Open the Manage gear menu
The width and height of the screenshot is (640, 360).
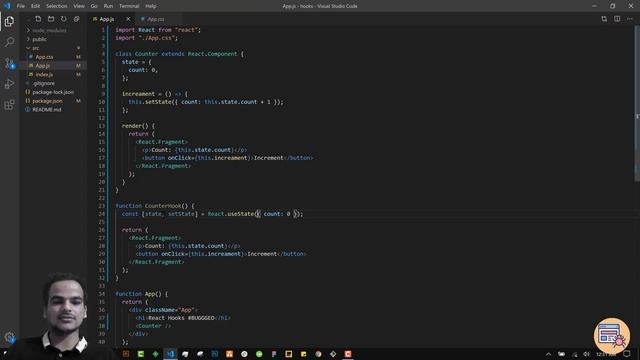(9, 337)
